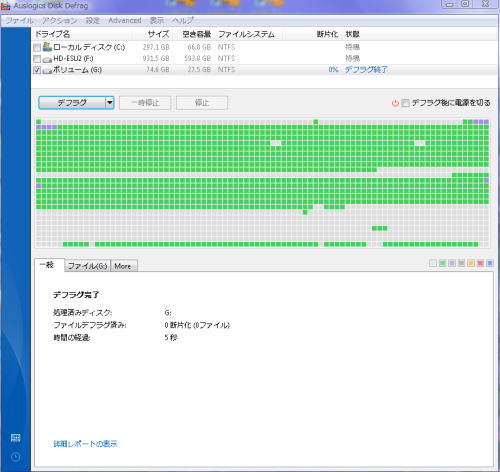Click the cluster map icon in sidebar
The height and width of the screenshot is (472, 500).
pyautogui.click(x=15, y=438)
